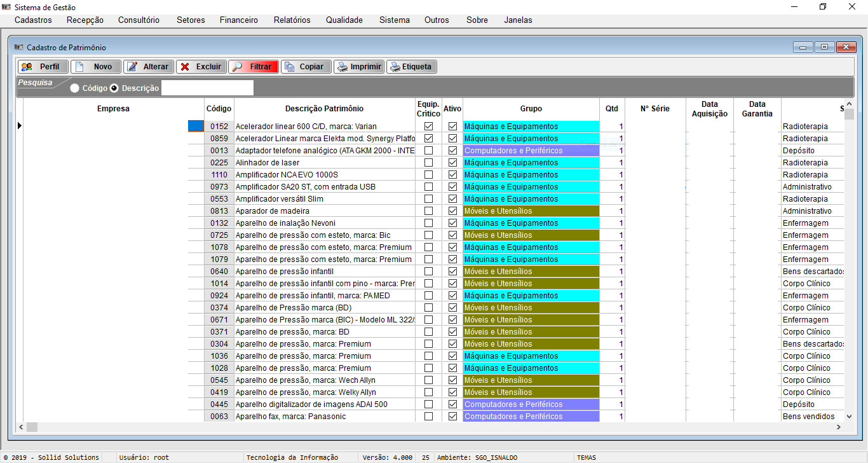Click the Grupo column header
Image resolution: width=868 pixels, height=463 pixels.
(x=531, y=109)
